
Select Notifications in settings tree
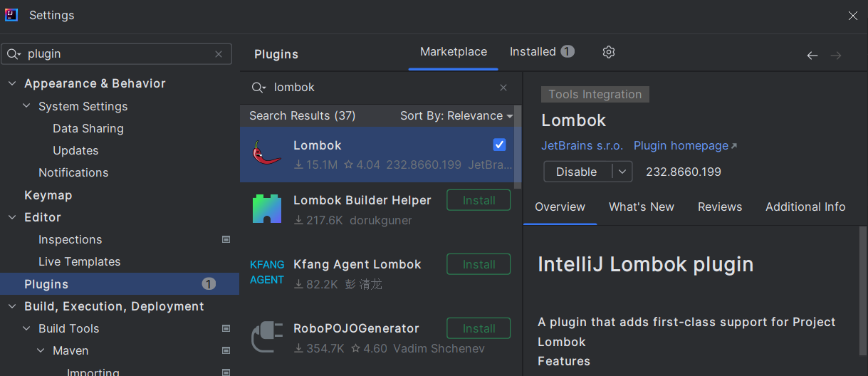(x=73, y=172)
